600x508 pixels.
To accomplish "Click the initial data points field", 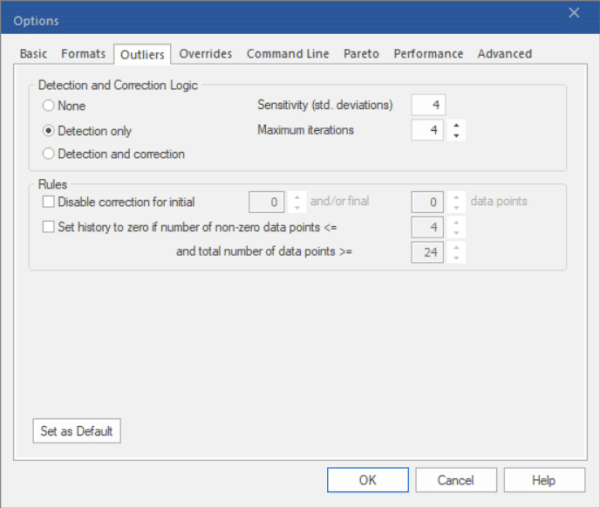I will point(267,202).
